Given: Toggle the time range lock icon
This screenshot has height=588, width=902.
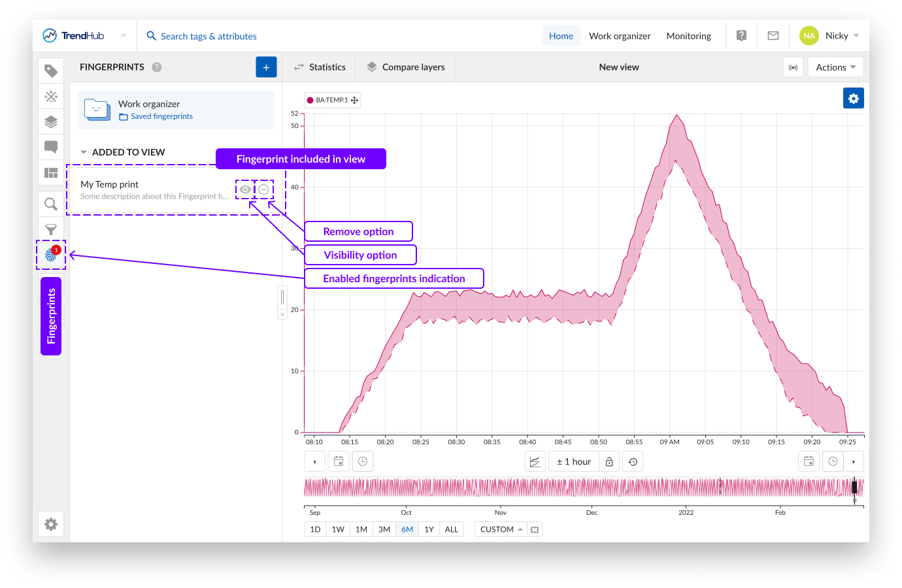Looking at the screenshot, I should click(x=609, y=462).
